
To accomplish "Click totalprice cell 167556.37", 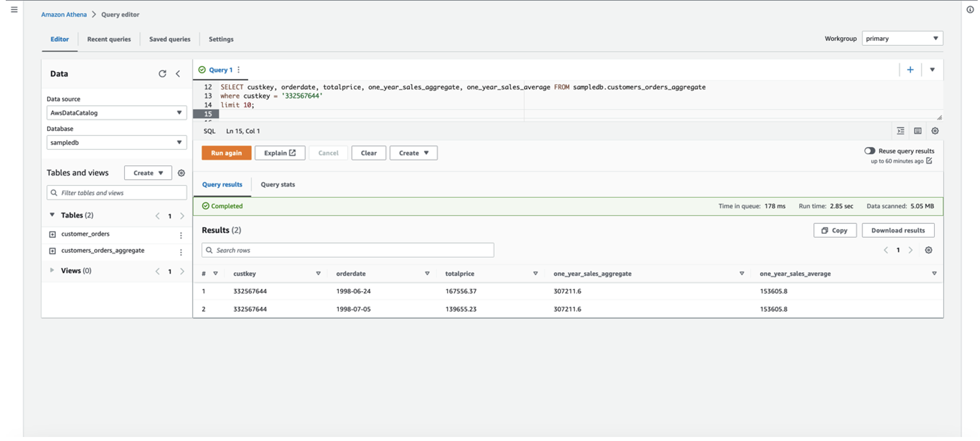I will tap(461, 291).
